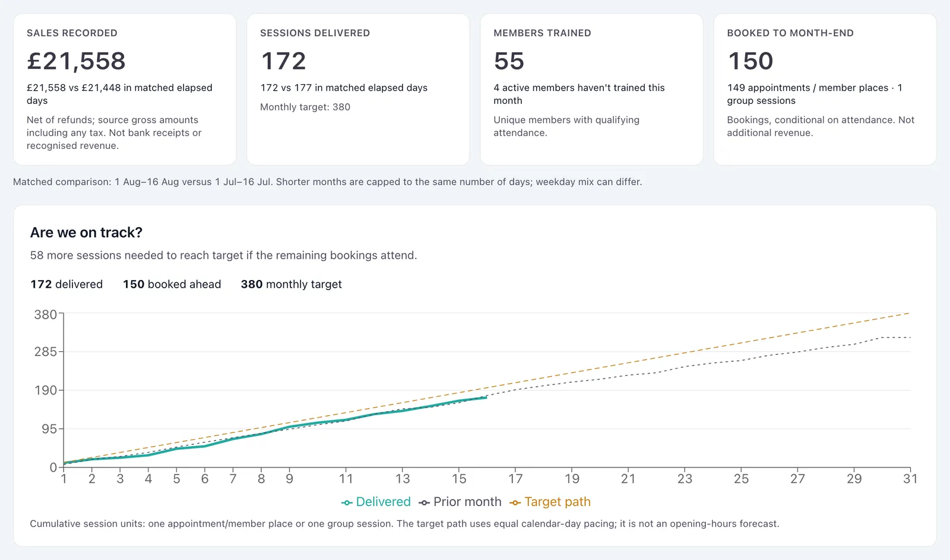Click the "Matched comparison: 1 Aug–16 Aug" note

327,182
